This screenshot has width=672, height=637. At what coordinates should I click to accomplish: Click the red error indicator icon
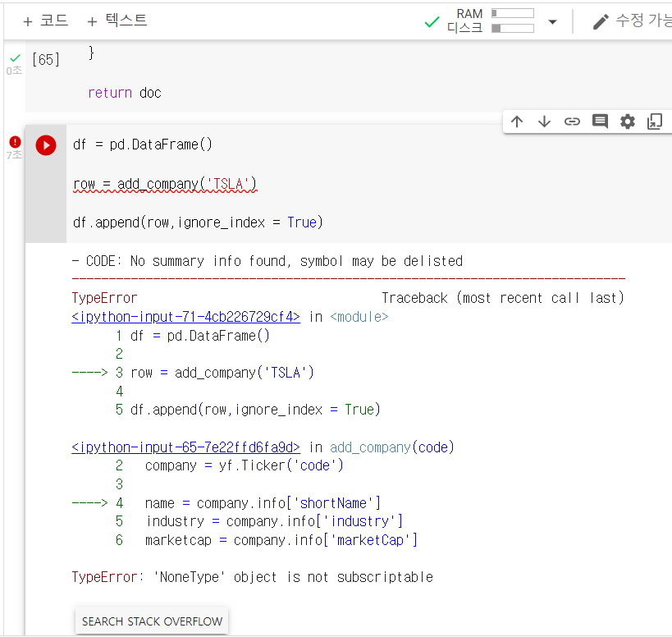tap(15, 141)
